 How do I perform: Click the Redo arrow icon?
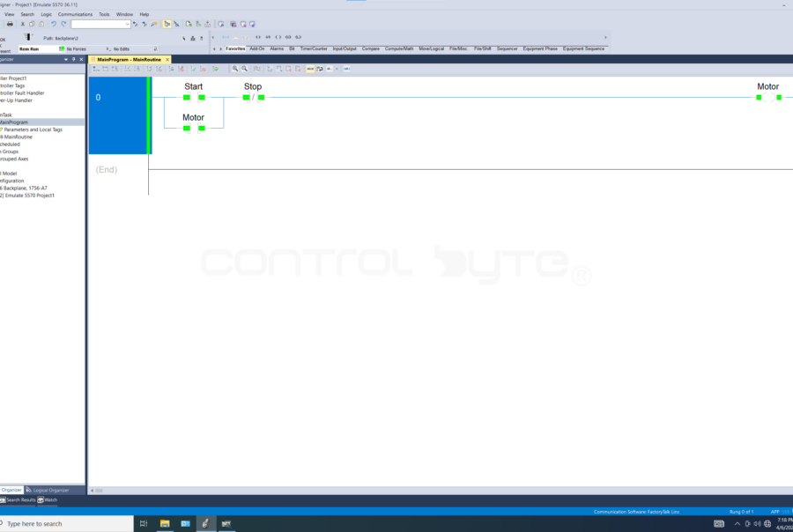[x=63, y=24]
